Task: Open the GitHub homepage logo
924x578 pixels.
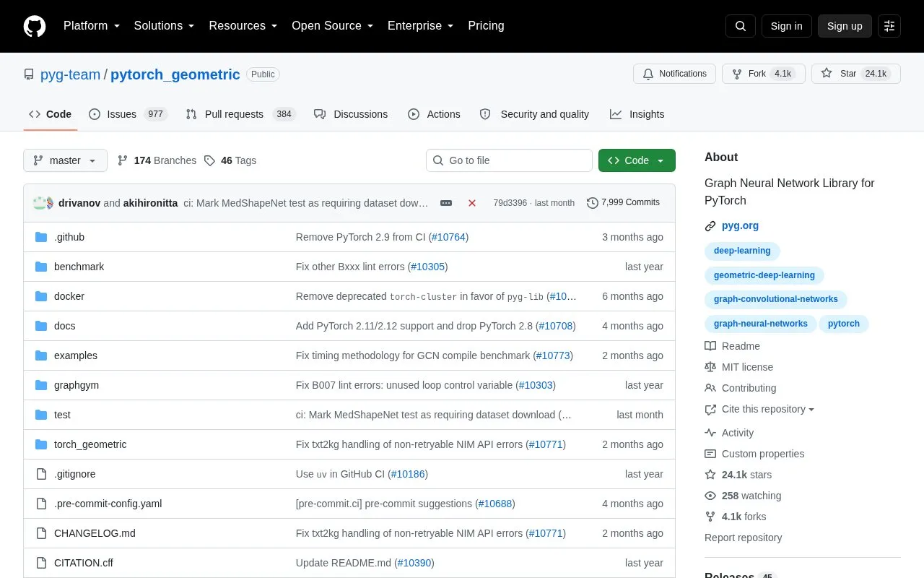Action: 35,26
